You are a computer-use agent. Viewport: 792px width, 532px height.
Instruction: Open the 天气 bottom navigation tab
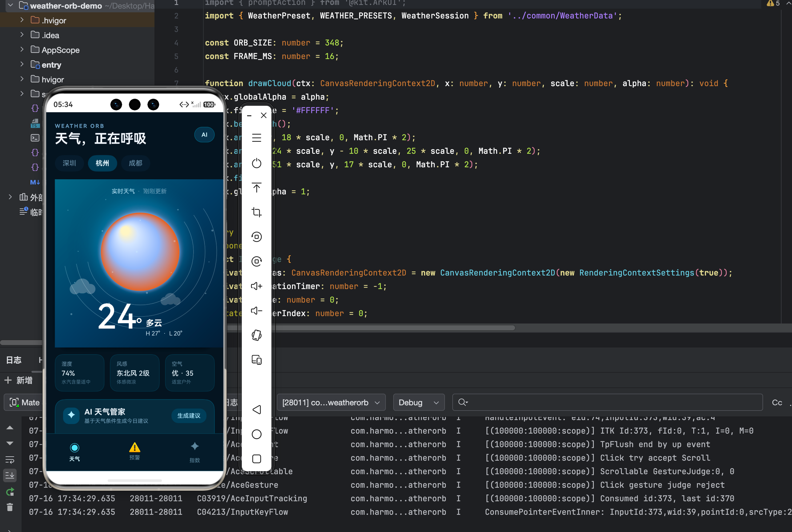tap(75, 452)
